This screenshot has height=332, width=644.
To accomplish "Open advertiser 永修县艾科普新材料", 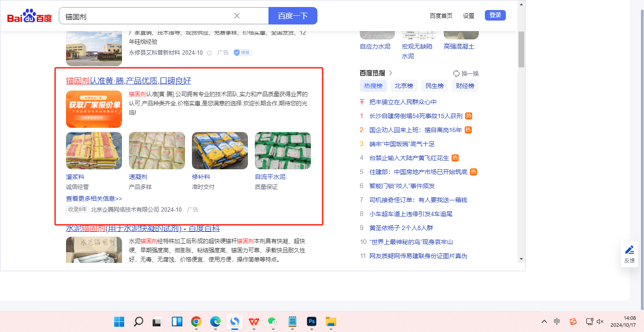I will pyautogui.click(x=154, y=52).
